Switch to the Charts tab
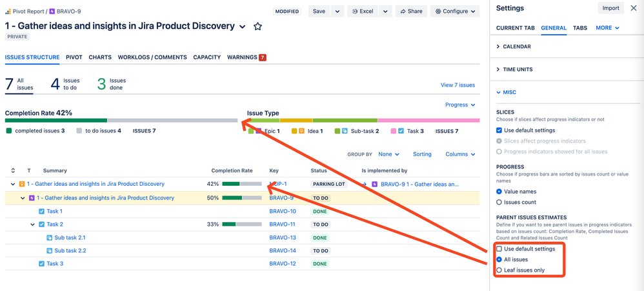 (x=100, y=57)
